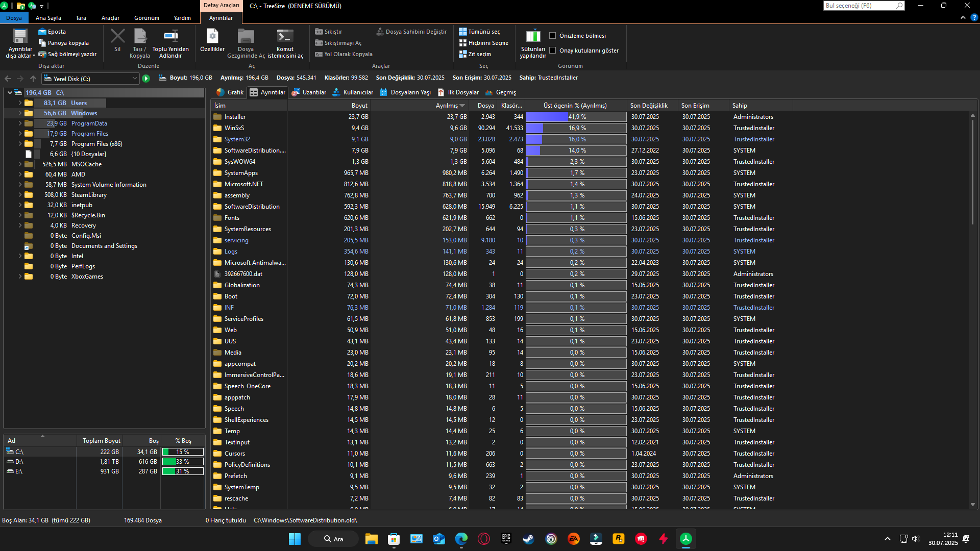Screen dimensions: 980x551
Task: Click the green scan refresh button
Action: coord(146,79)
